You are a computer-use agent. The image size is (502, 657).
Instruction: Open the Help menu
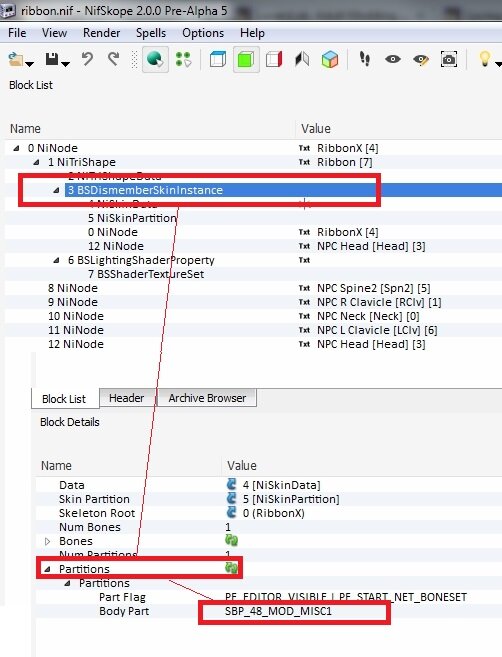(252, 33)
